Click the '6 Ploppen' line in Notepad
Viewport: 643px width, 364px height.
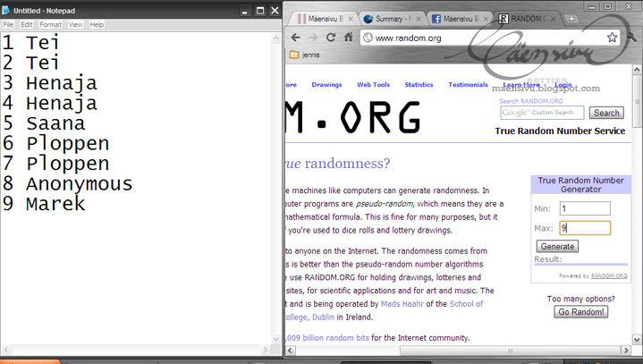(x=55, y=143)
